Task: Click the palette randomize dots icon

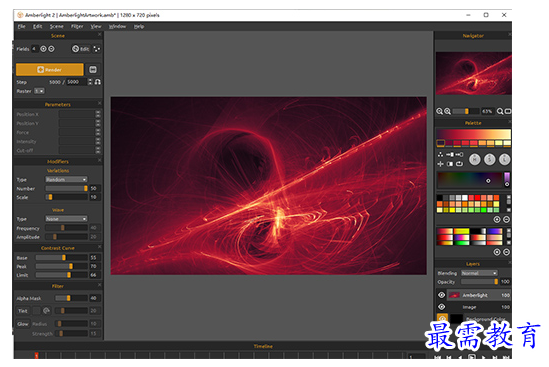Action: tap(440, 154)
